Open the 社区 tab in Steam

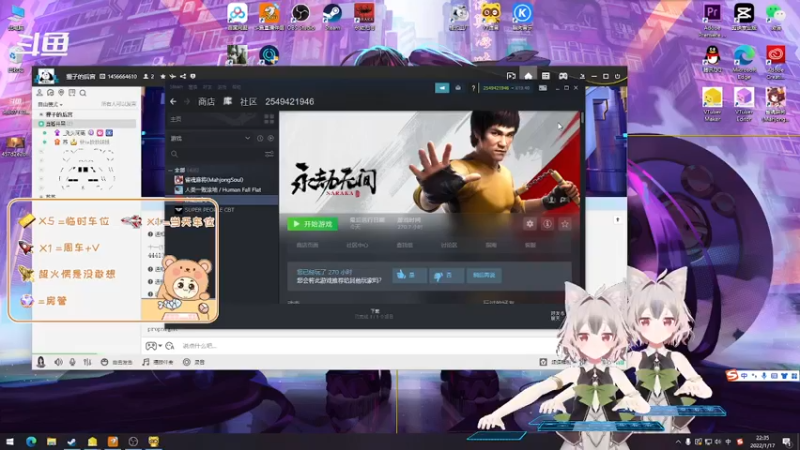(x=248, y=102)
